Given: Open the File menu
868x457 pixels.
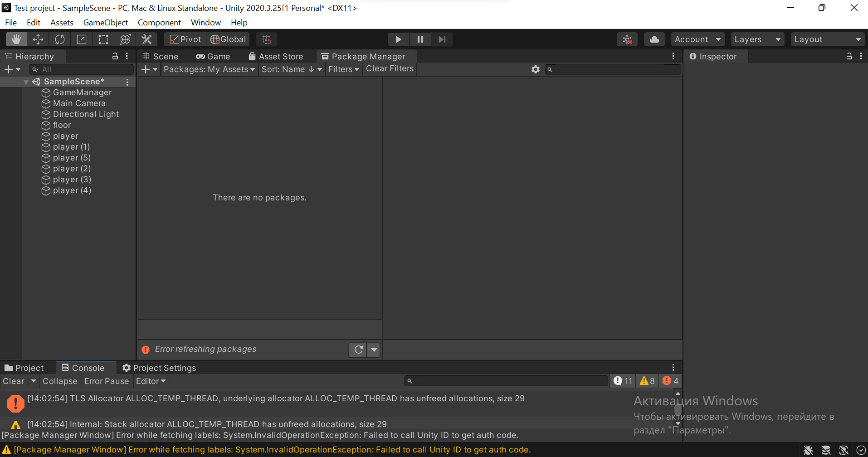Looking at the screenshot, I should tap(11, 23).
